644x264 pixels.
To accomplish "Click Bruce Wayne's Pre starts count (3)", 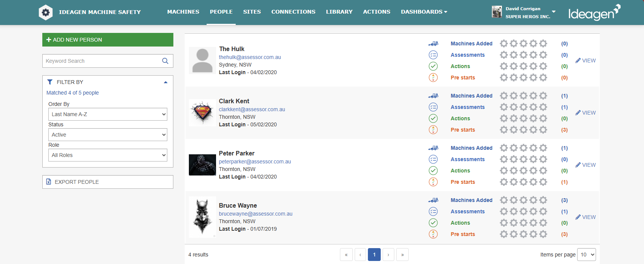I will [x=564, y=234].
